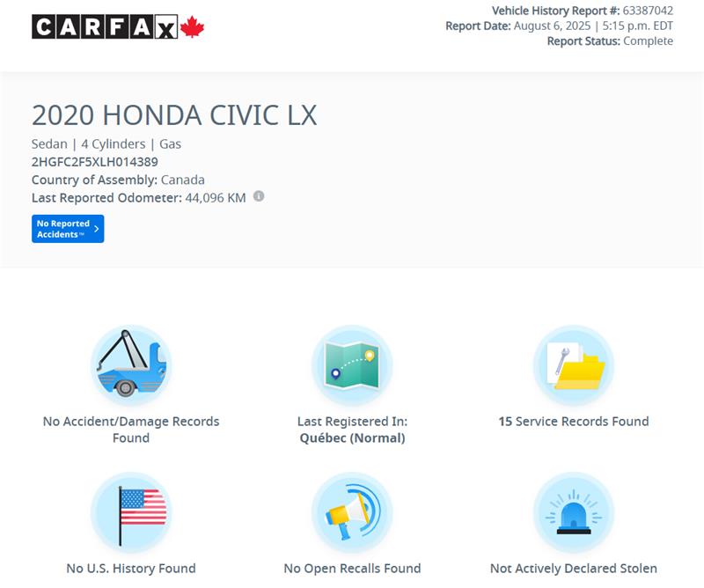Screen dimensions: 704x588
Task: Click the tow truck accident icon
Action: [x=131, y=365]
